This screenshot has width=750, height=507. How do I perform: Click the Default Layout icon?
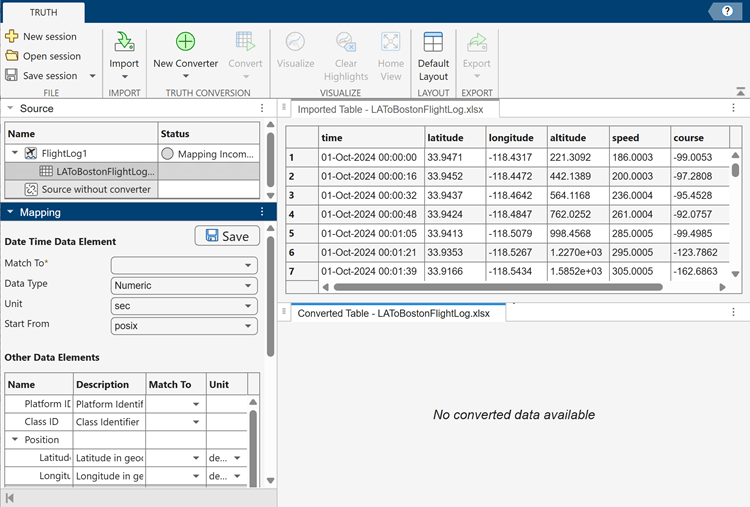coord(433,42)
